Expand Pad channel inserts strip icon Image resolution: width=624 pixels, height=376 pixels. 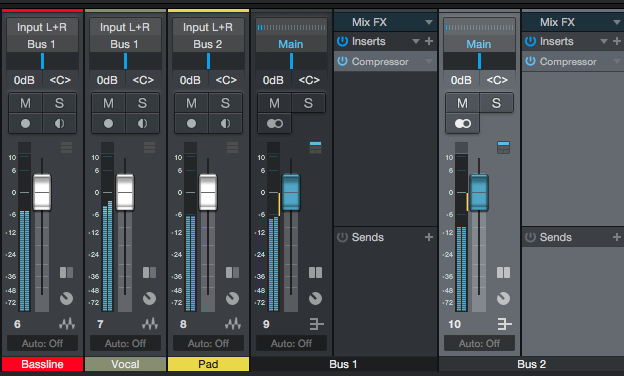tap(232, 148)
